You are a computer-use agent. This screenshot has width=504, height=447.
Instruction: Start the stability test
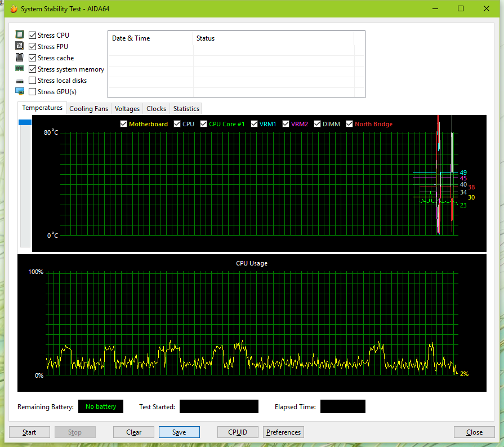pyautogui.click(x=29, y=432)
